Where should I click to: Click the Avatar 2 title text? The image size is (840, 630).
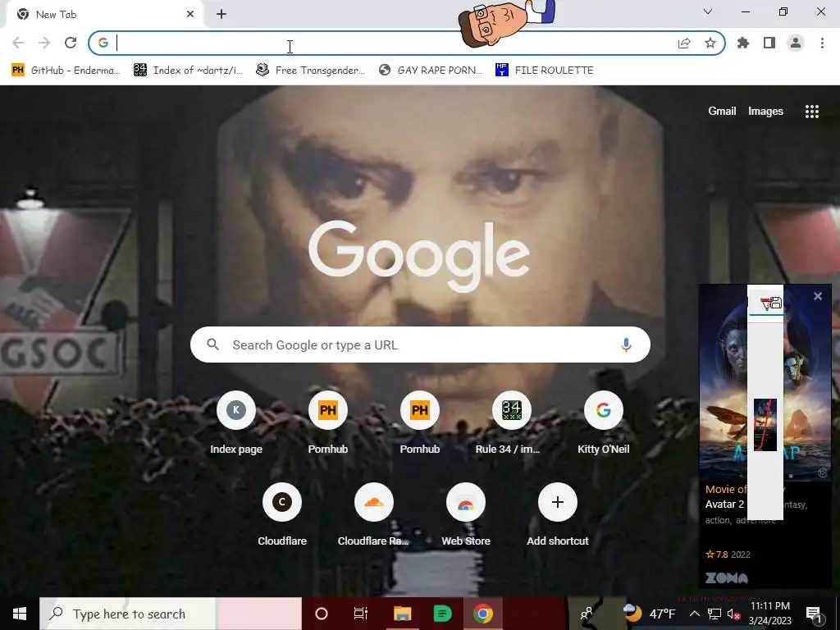click(725, 504)
